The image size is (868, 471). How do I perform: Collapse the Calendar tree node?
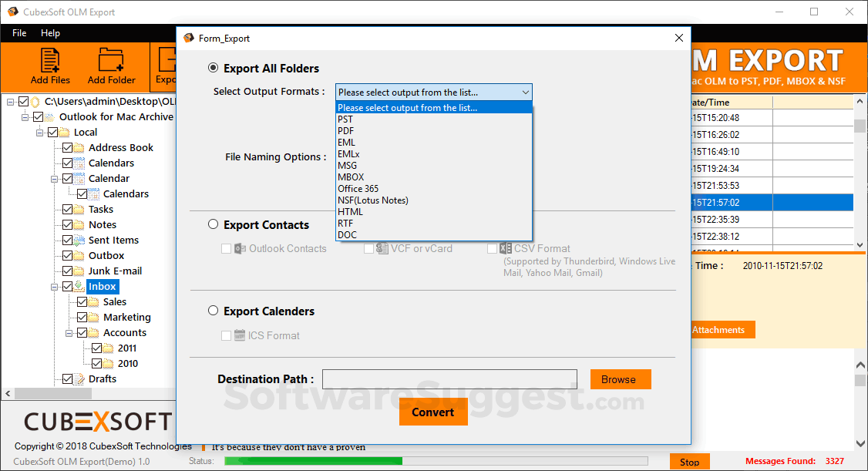point(54,179)
